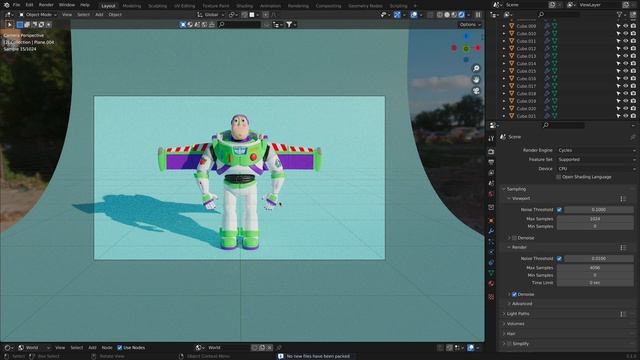Switch to solid viewport shading

(447, 15)
